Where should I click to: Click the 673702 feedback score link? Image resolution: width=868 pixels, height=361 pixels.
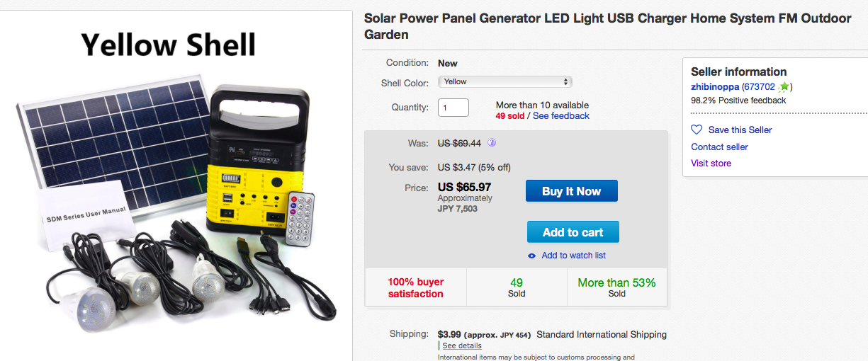click(x=758, y=87)
